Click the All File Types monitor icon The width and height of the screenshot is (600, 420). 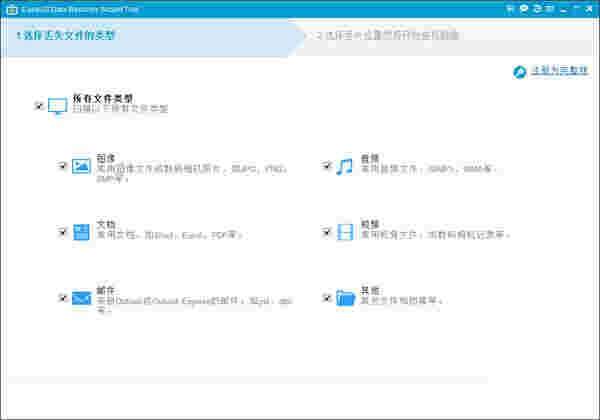(x=58, y=106)
